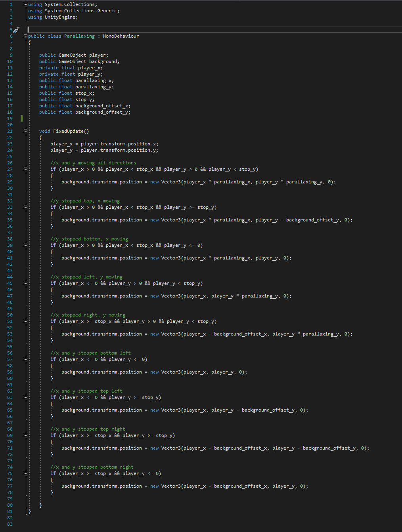Click the Parallaxing class name
The width and height of the screenshot is (402, 532).
(79, 36)
